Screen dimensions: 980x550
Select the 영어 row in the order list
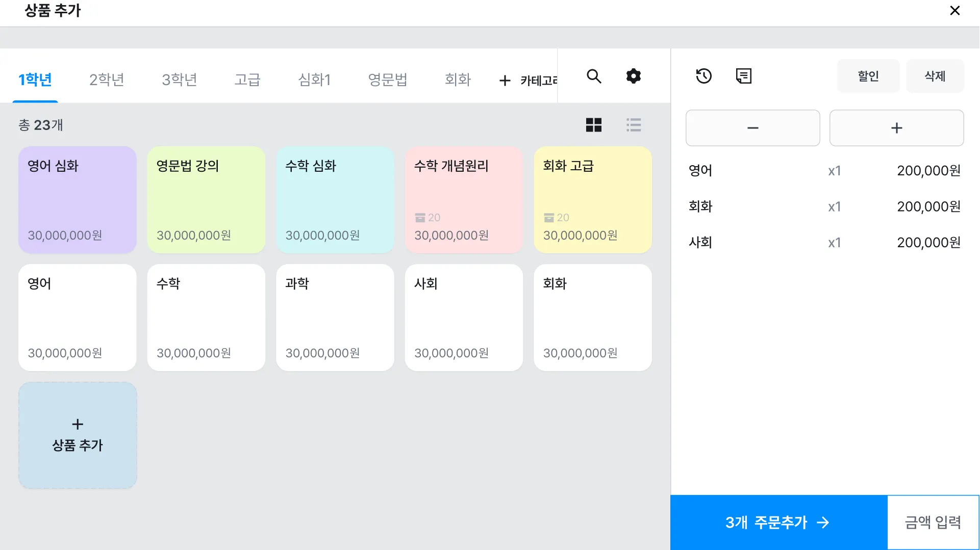[x=824, y=171]
